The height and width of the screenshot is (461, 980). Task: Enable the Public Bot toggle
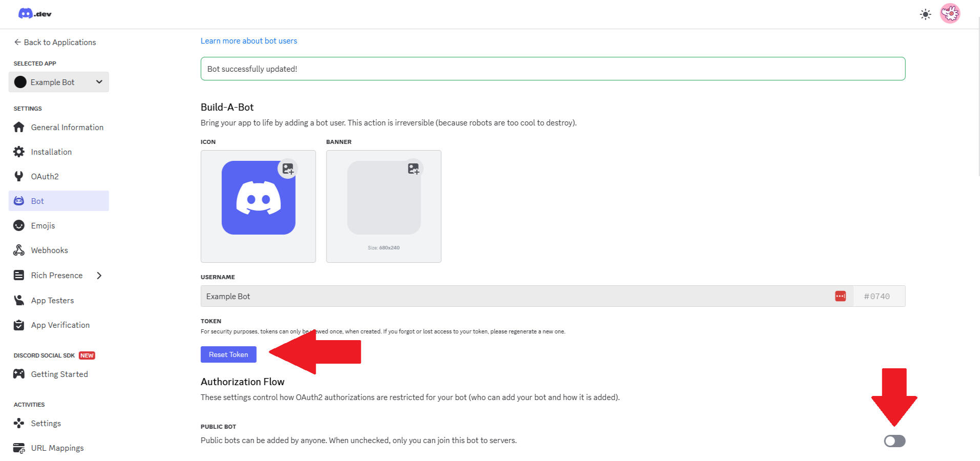[x=894, y=441]
